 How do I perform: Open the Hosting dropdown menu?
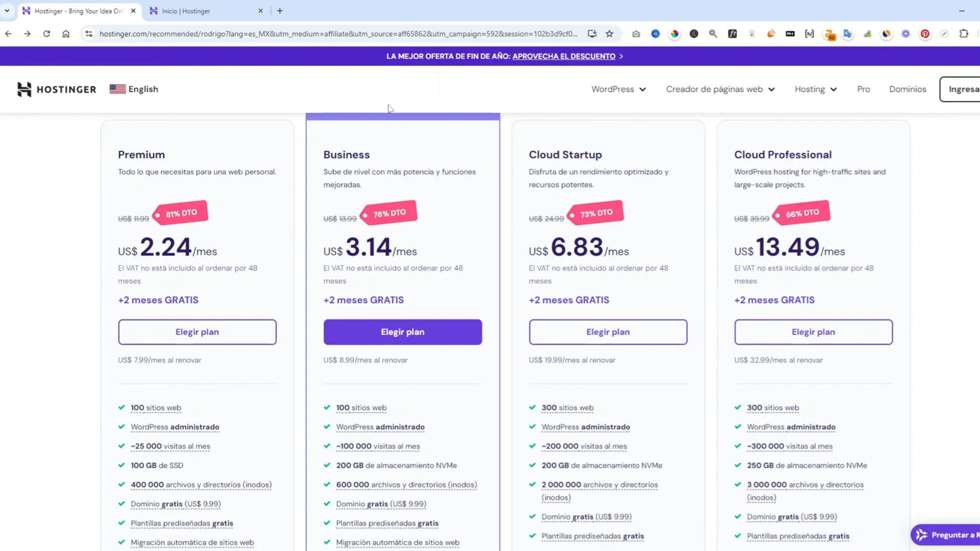pyautogui.click(x=815, y=89)
